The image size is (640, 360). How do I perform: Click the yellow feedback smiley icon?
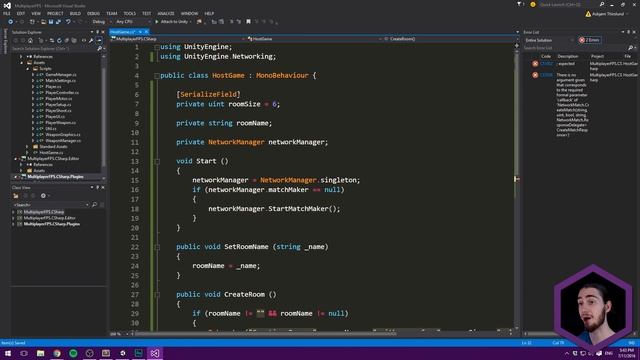(x=533, y=4)
